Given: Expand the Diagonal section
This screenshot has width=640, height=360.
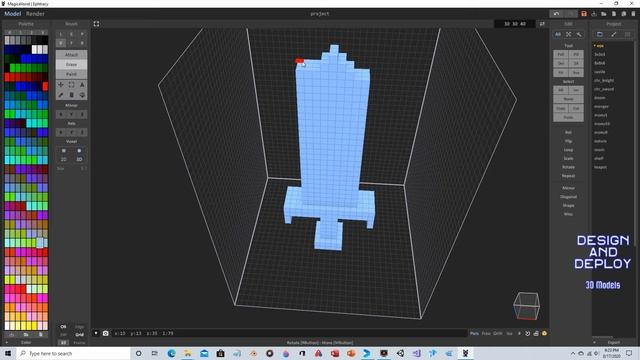Looking at the screenshot, I should tap(569, 197).
